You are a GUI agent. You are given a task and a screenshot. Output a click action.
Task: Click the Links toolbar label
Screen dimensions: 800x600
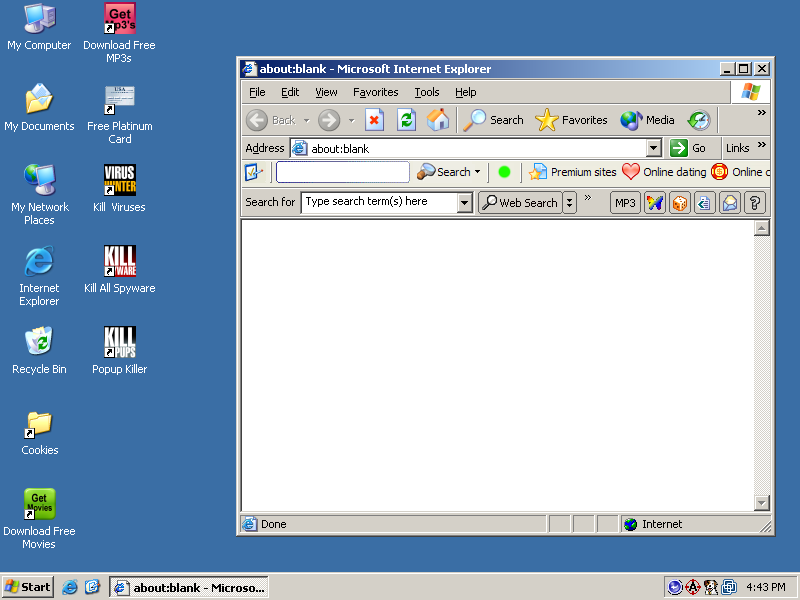737,148
